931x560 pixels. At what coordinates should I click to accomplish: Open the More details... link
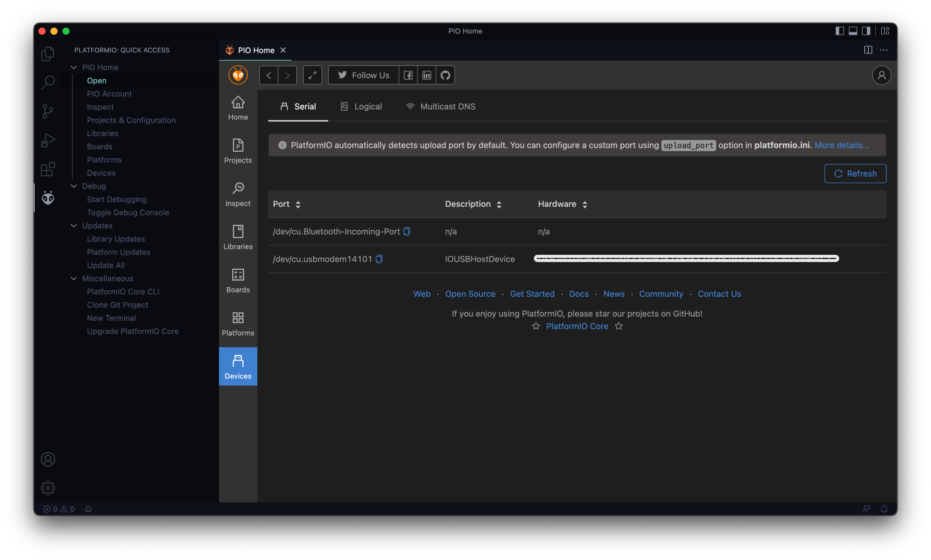(842, 145)
